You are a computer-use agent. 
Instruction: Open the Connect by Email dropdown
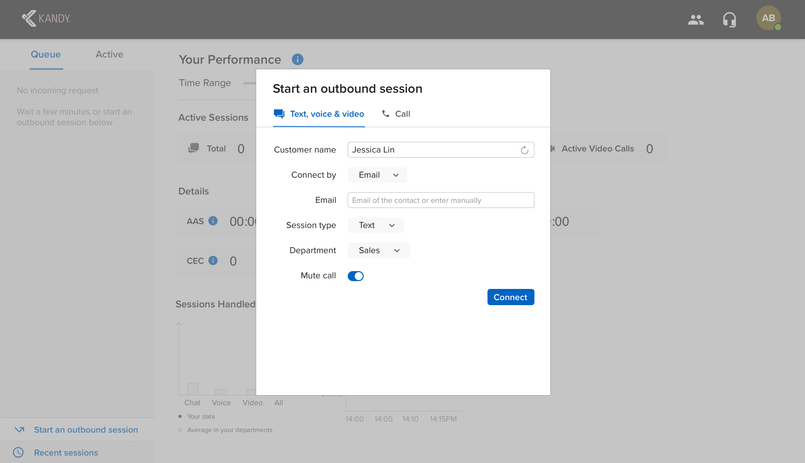[x=377, y=175]
